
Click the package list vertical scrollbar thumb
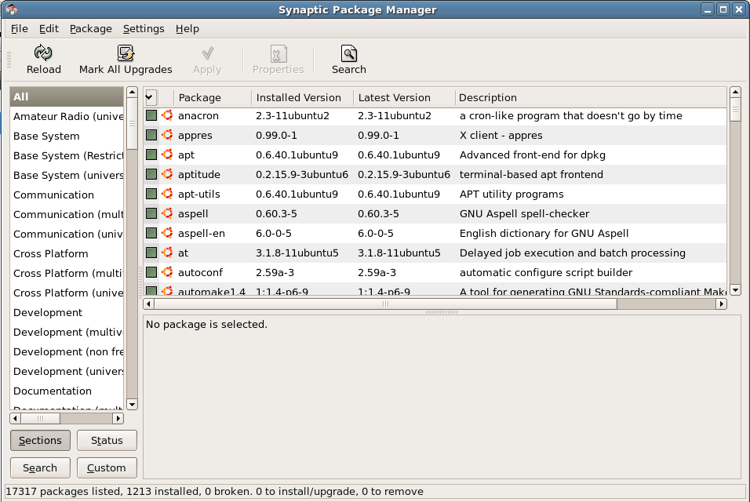(735, 109)
